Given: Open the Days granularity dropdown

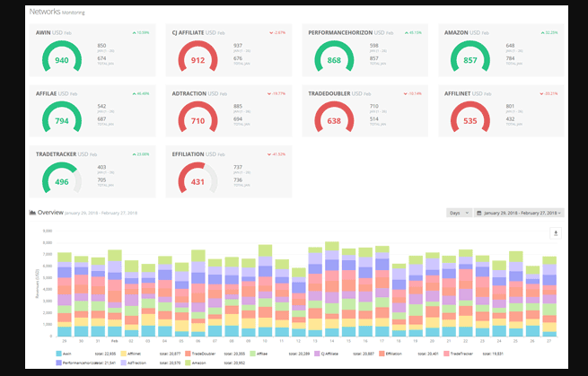Looking at the screenshot, I should click(459, 213).
